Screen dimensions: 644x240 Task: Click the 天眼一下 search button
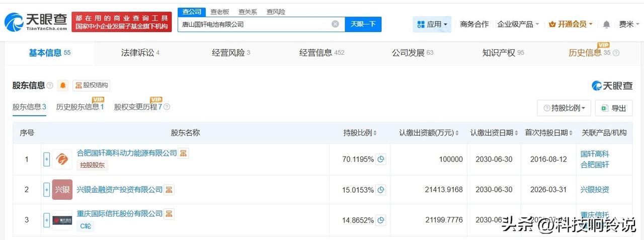point(363,24)
